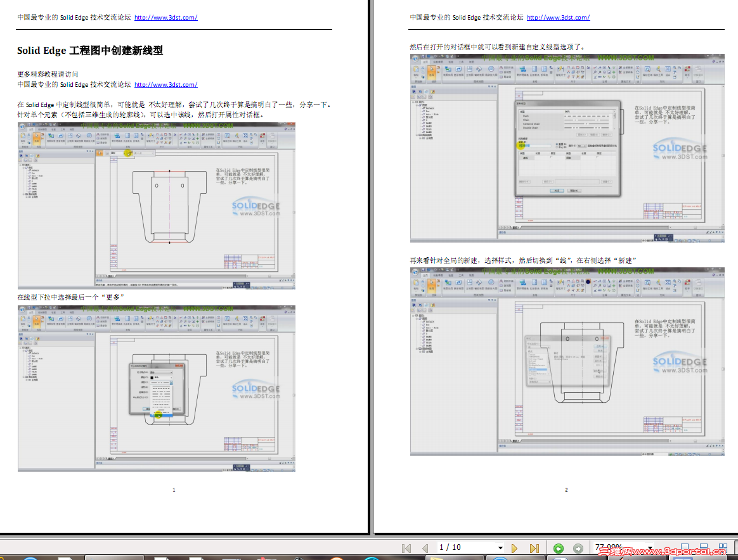Open the 3dst.com link below 更多精彩教程请访问
738x560 pixels.
pos(165,85)
